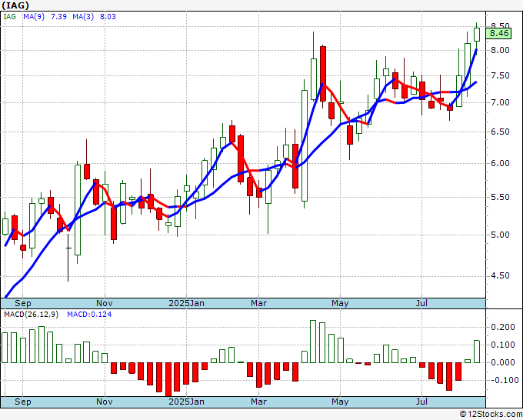Click the 2025Jan label on price chart axis
Image resolution: width=523 pixels, height=420 pixels.
pos(186,303)
